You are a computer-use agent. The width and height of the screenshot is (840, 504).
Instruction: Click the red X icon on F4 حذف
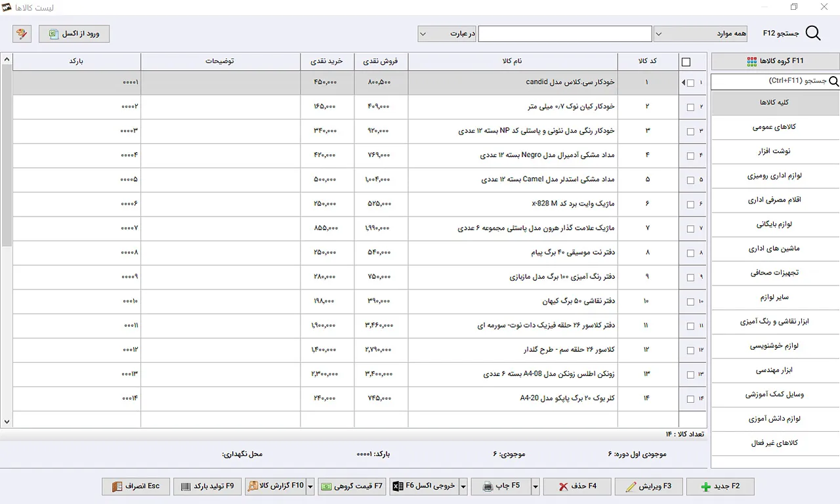pos(563,487)
